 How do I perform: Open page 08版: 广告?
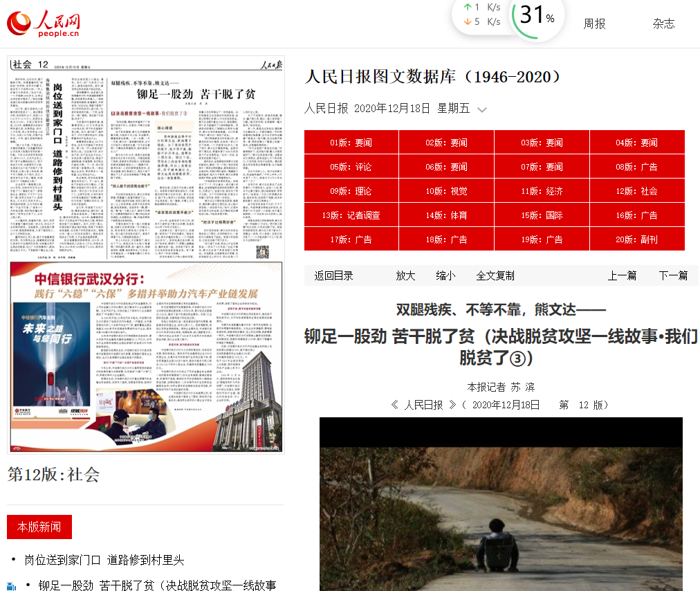637,167
